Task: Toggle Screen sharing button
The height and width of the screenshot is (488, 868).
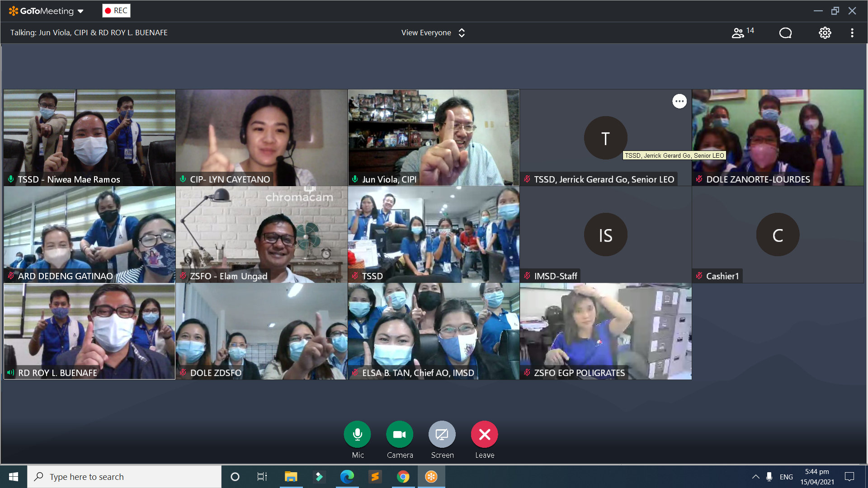Action: tap(442, 434)
